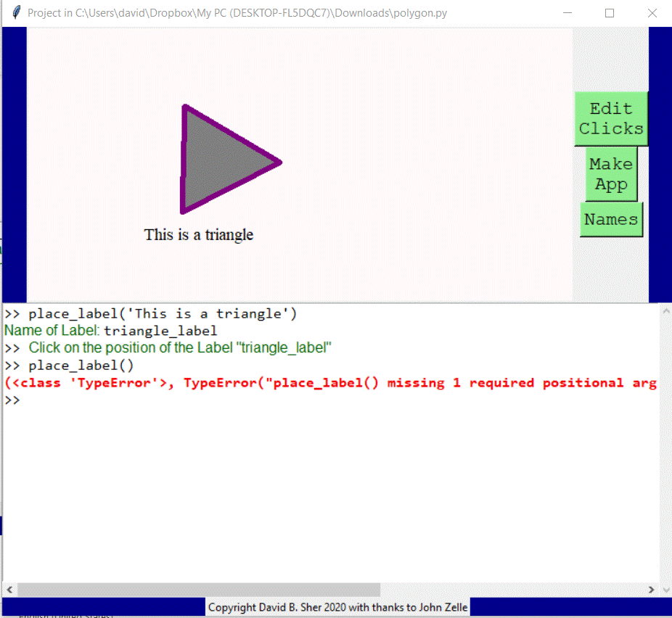Minimize the Project window

click(x=567, y=13)
